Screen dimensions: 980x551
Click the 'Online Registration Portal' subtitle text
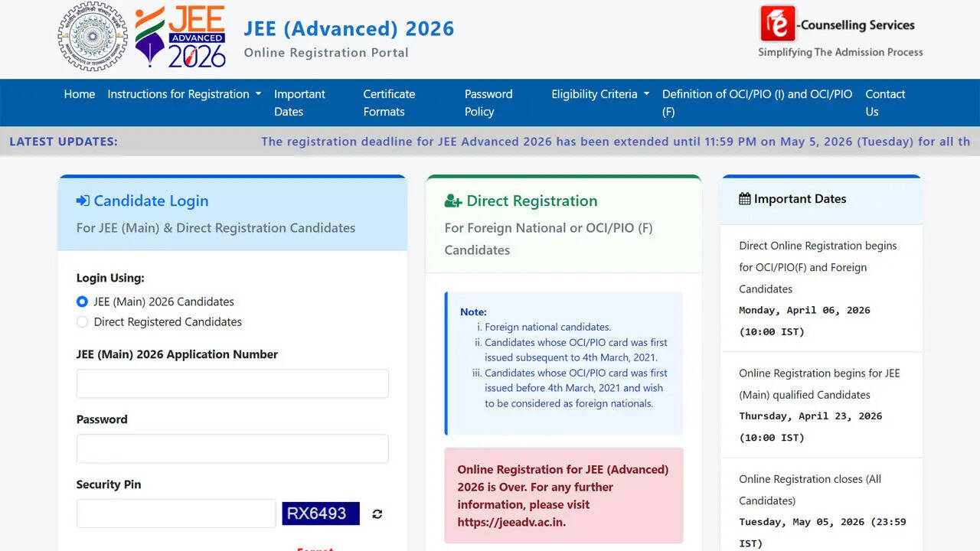point(326,53)
